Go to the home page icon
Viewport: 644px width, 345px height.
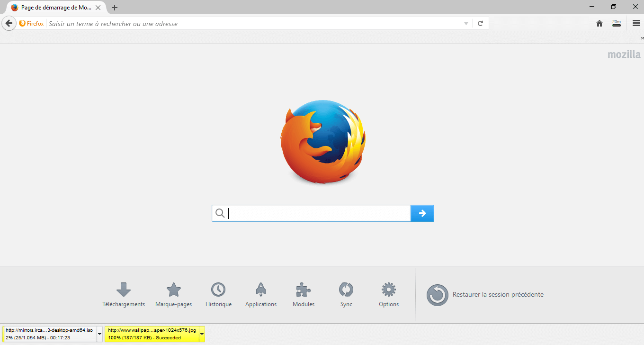[x=599, y=23]
